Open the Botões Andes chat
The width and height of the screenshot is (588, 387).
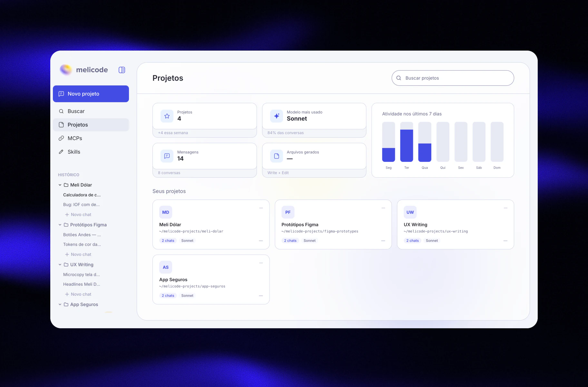click(x=82, y=235)
